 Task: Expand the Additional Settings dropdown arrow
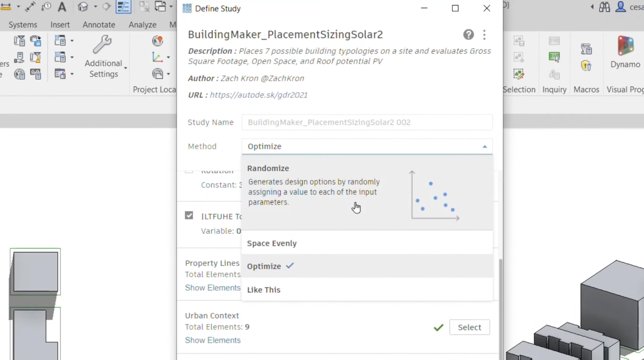[x=125, y=68]
